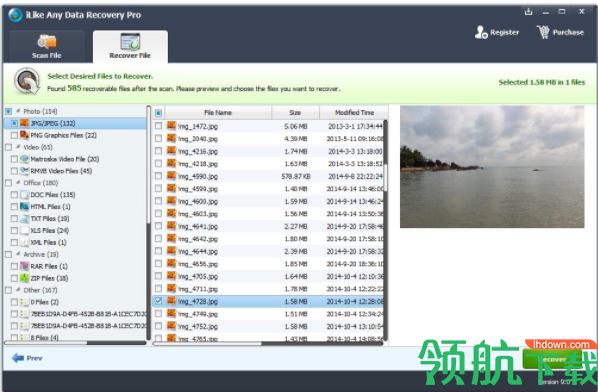Sort by Modified Time column header
The width and height of the screenshot is (598, 392).
(x=354, y=112)
